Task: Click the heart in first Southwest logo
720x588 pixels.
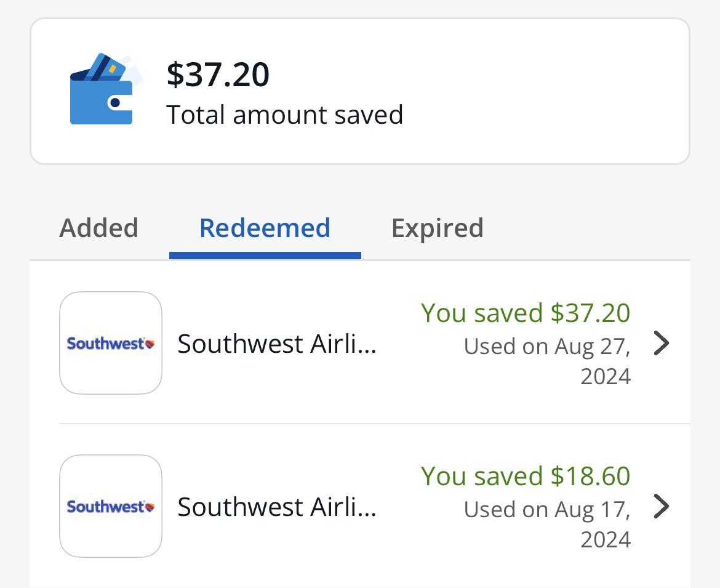Action: 150,344
